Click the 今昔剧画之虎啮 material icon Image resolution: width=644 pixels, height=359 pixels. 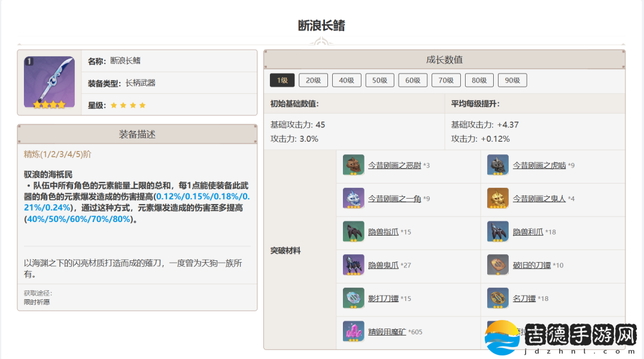pos(498,165)
